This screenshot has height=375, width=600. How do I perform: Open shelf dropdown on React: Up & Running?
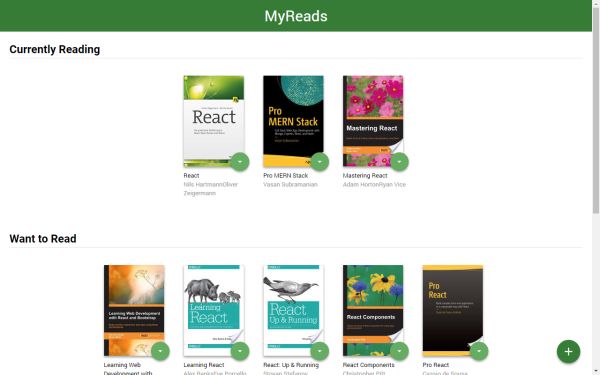tap(320, 351)
